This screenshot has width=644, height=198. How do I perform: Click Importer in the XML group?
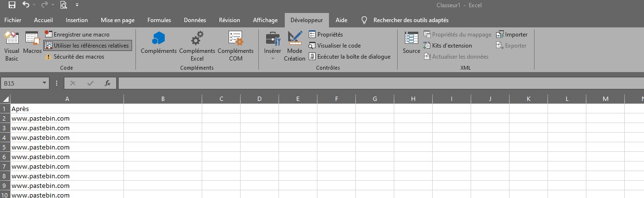click(x=512, y=35)
